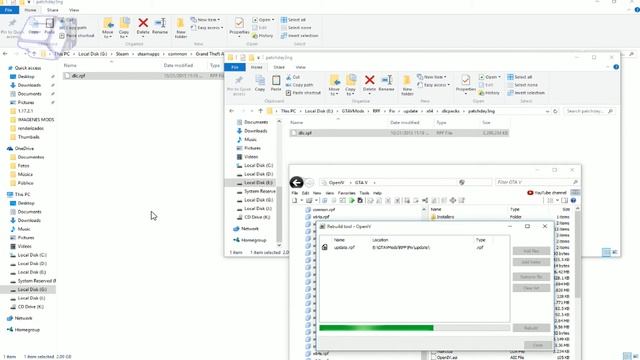Click Copy in the patchday3ng window ribbon
This screenshot has width=640, height=360.
260,83
